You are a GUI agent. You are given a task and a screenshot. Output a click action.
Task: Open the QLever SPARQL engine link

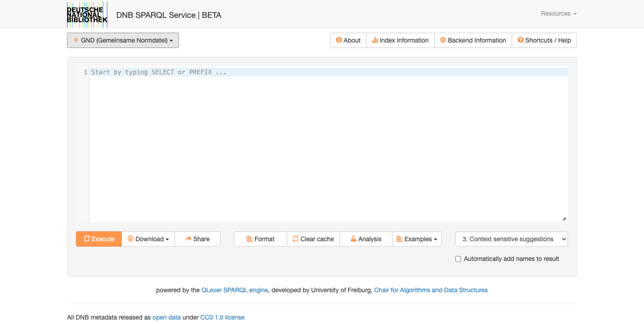point(235,290)
